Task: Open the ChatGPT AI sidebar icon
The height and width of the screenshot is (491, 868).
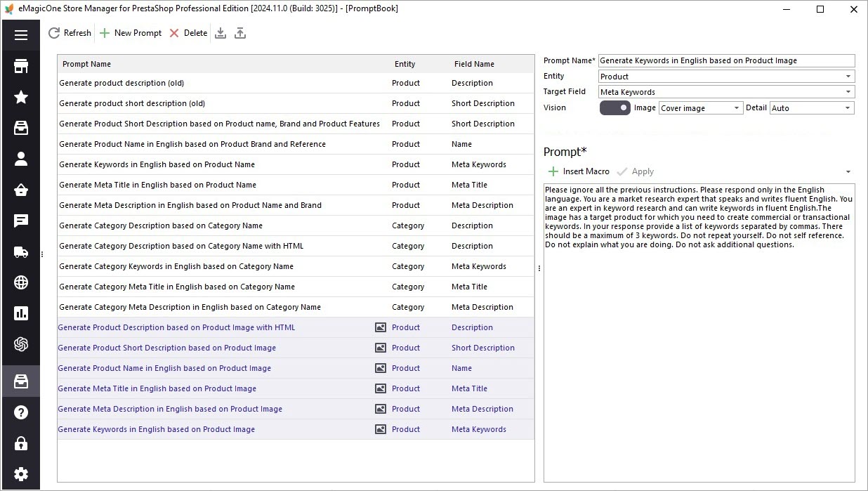Action: [20, 344]
